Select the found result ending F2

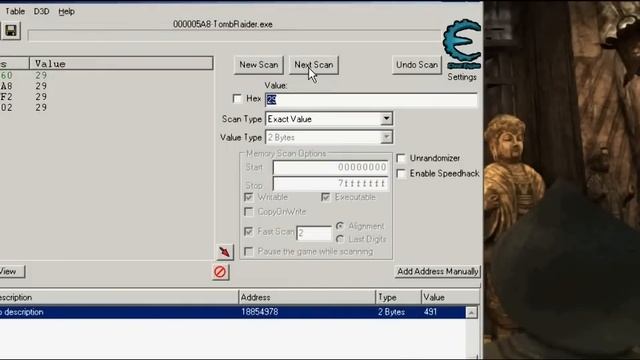[106, 97]
